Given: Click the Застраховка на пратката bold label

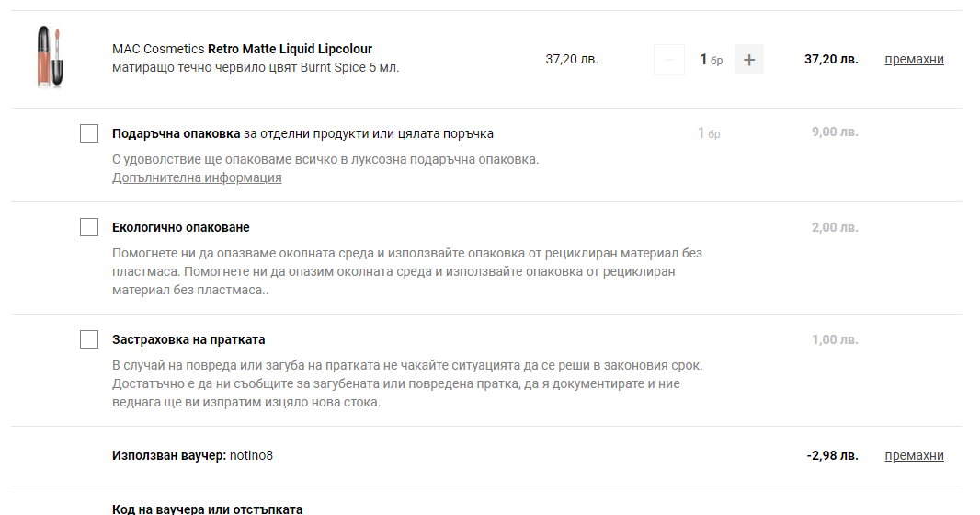Looking at the screenshot, I should pos(188,339).
